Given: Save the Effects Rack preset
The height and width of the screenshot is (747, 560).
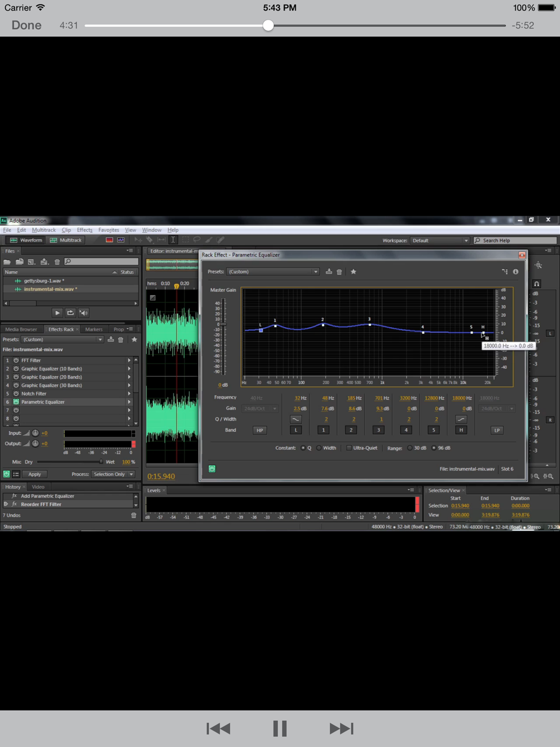Looking at the screenshot, I should coord(111,339).
